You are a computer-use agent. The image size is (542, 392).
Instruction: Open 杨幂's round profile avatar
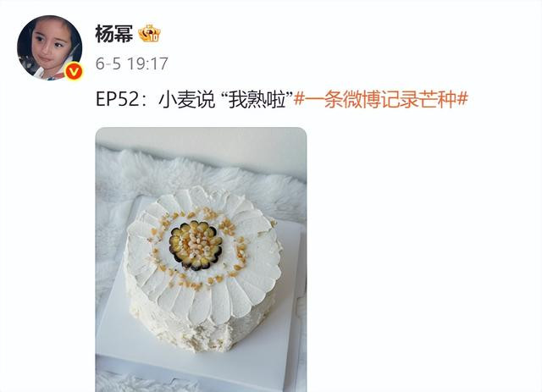click(x=50, y=47)
